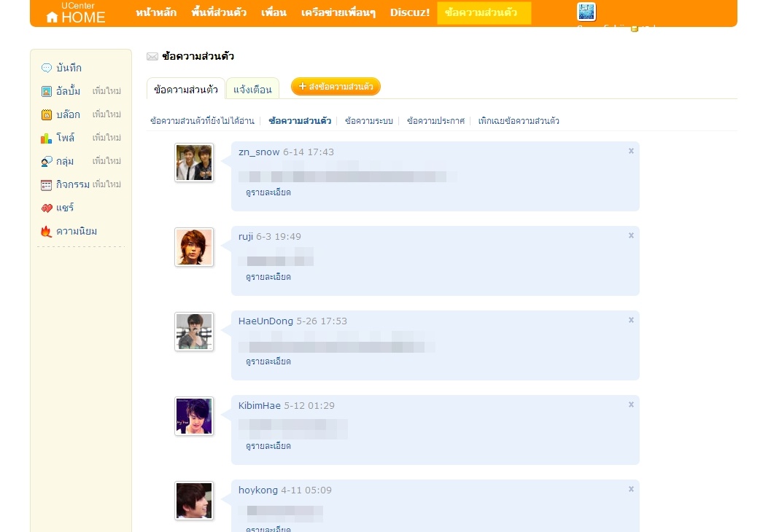Open the ความนิยม flame icon
The height and width of the screenshot is (532, 779).
coord(46,231)
